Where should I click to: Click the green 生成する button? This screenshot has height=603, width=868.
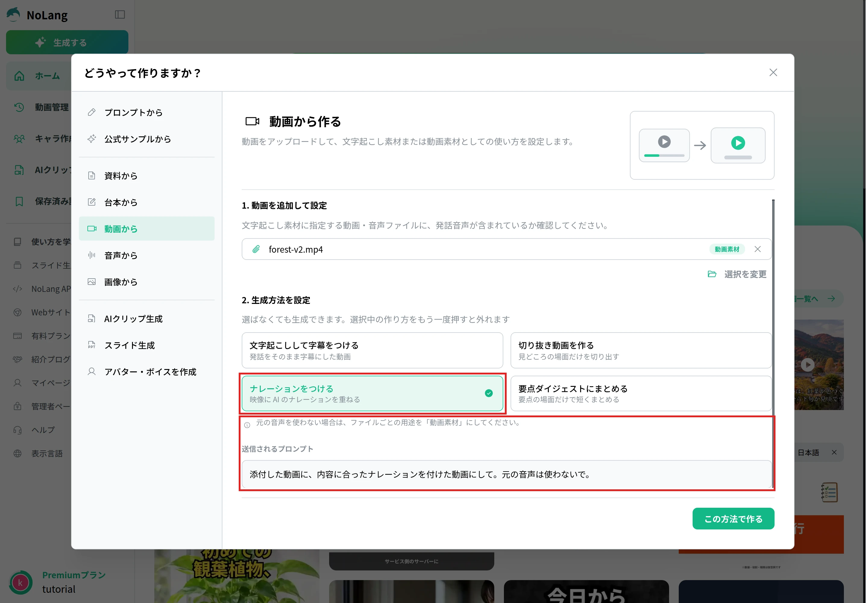click(x=67, y=42)
